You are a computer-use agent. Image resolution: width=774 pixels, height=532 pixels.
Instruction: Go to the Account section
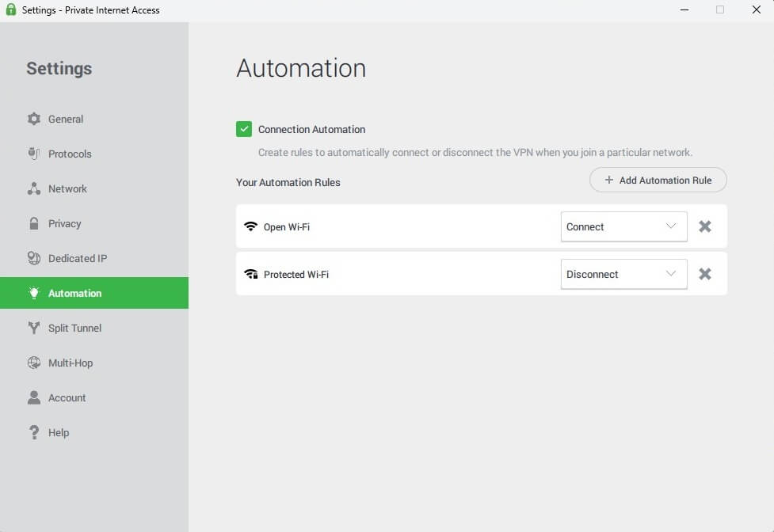(x=67, y=397)
